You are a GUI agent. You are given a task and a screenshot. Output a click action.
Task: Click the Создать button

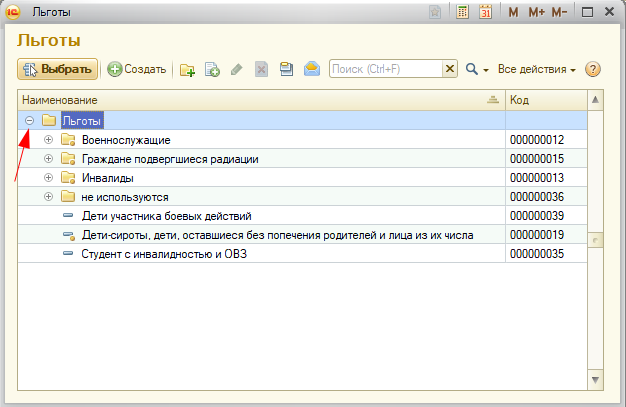137,70
